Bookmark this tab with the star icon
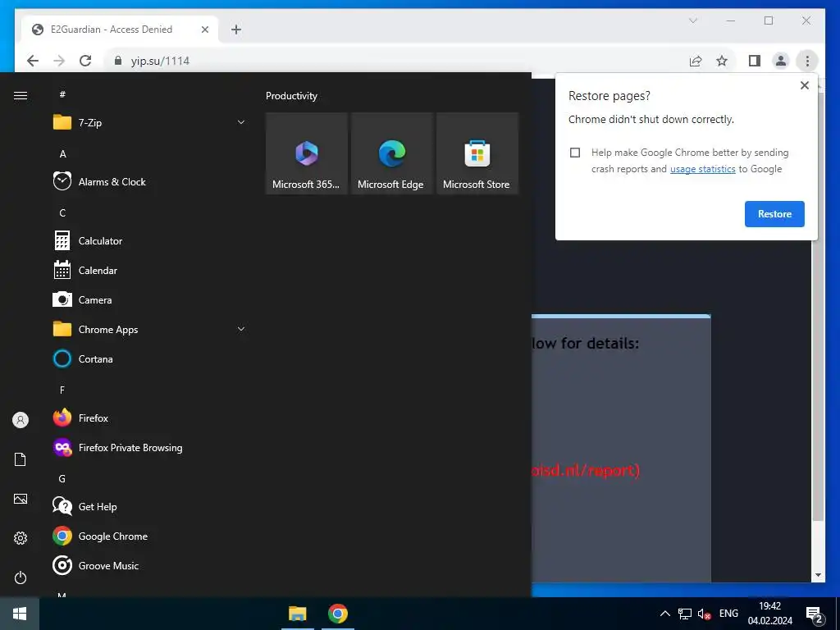The image size is (840, 630). (722, 61)
